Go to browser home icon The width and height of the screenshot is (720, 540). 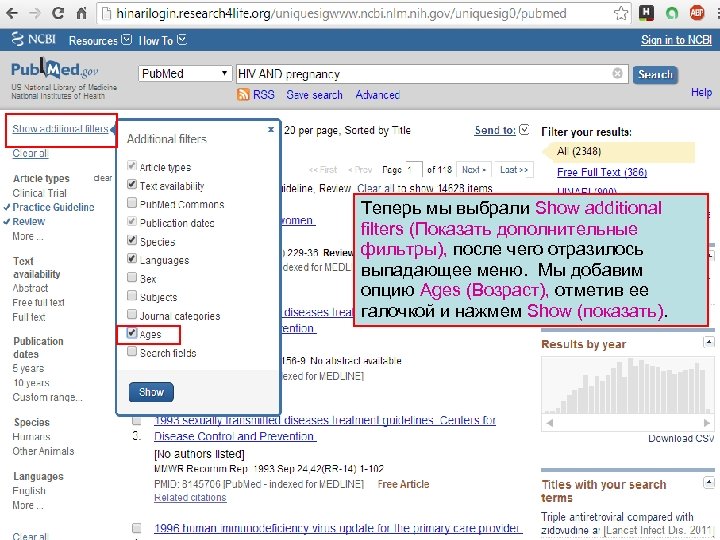point(81,13)
